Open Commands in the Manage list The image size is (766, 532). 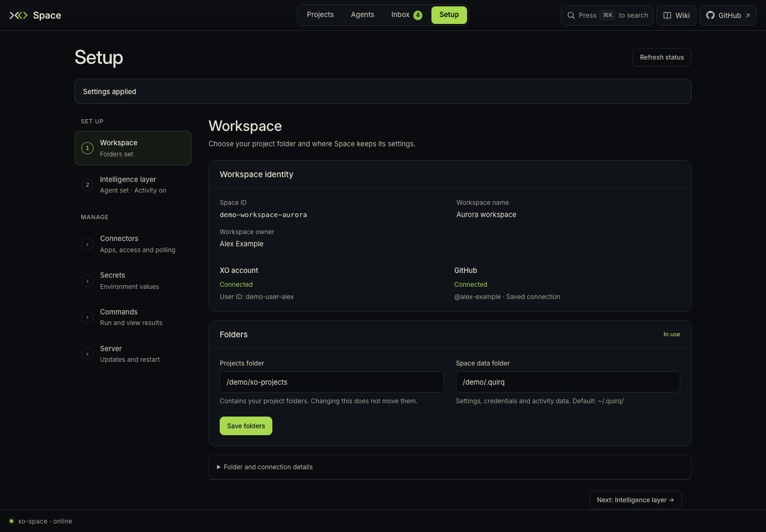click(x=133, y=317)
